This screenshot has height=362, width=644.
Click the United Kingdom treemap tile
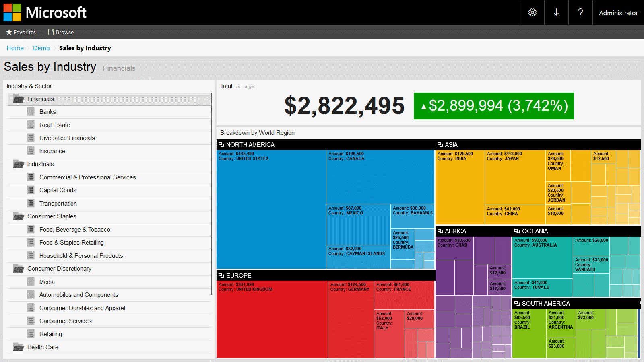pos(272,319)
